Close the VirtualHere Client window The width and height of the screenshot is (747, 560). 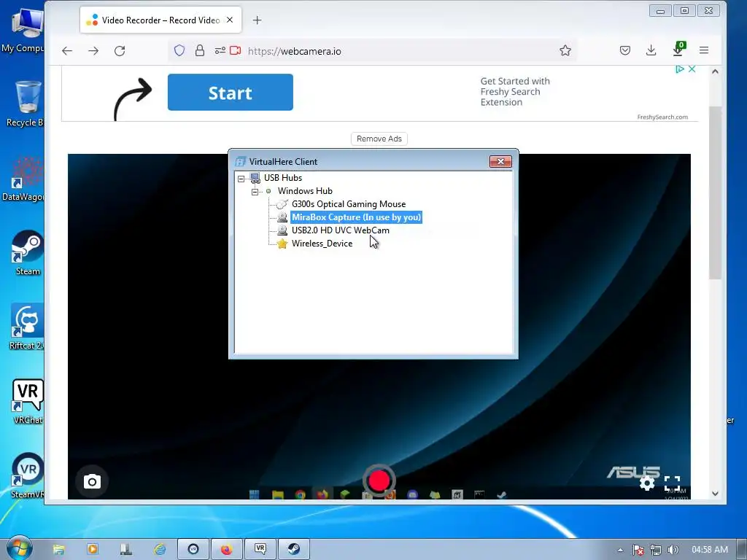point(500,161)
